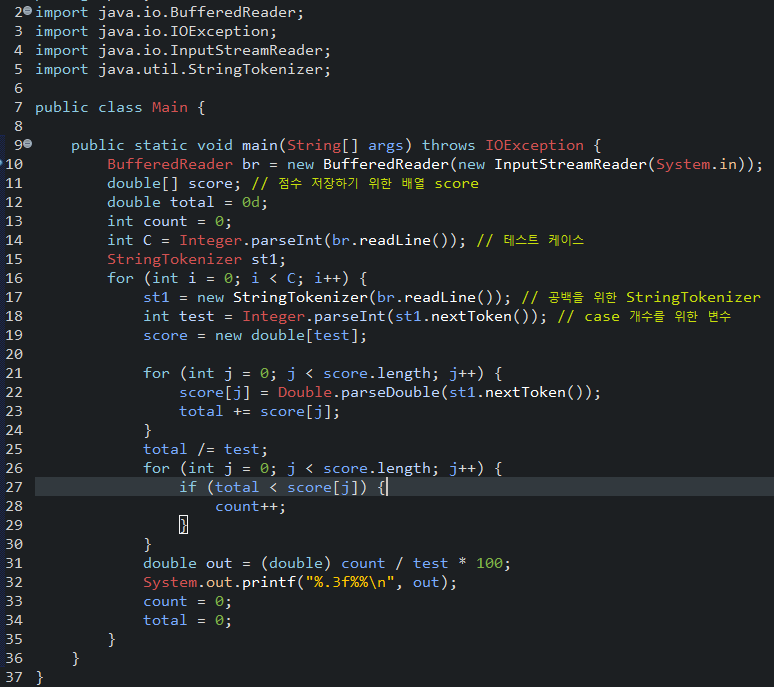Viewport: 774px width, 687px height.
Task: Click 'int count = 0;' on line 13
Action: 169,222
